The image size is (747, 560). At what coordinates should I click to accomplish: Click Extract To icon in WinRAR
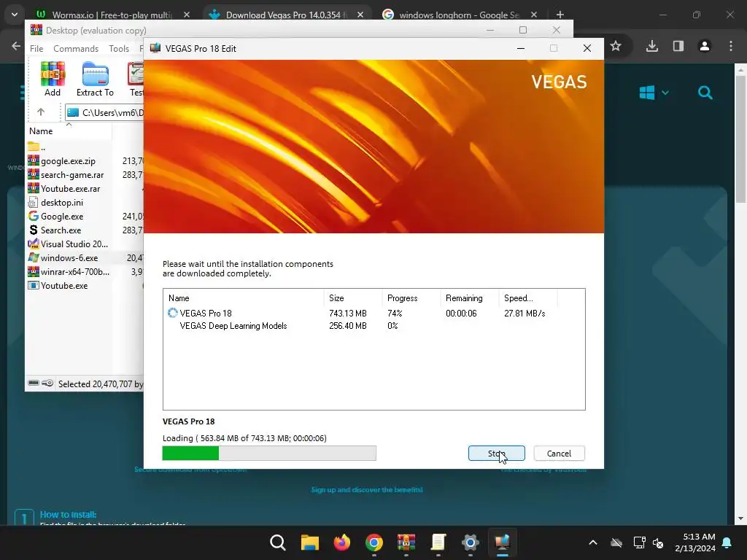95,79
